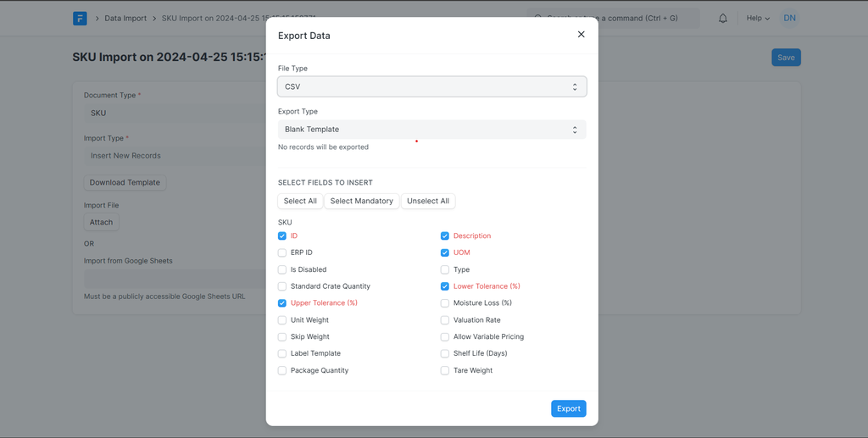The image size is (868, 438).
Task: Tick Allow Variable Pricing checkbox
Action: point(445,337)
